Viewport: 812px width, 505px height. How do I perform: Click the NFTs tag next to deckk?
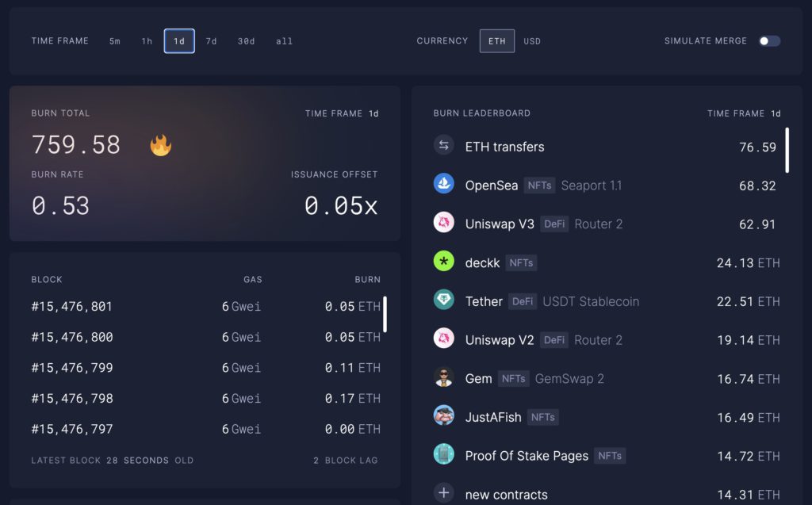click(x=521, y=262)
